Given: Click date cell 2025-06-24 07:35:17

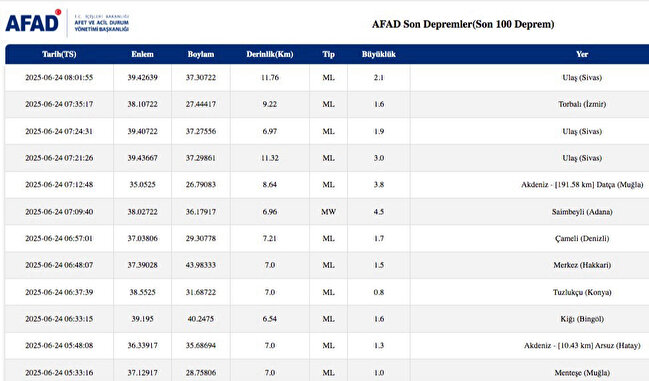Looking at the screenshot, I should pos(59,104).
